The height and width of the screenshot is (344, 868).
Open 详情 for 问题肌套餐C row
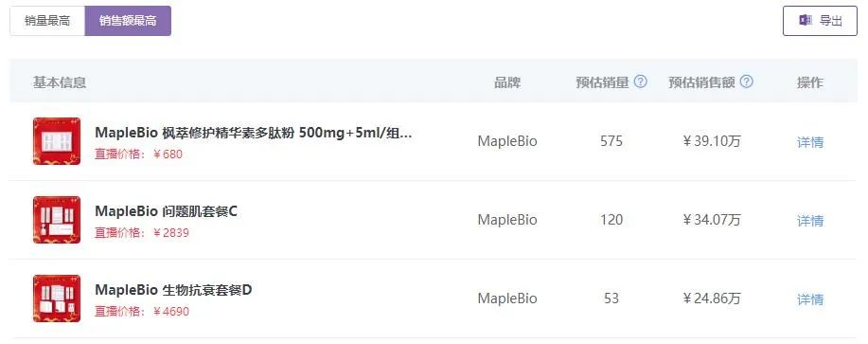810,221
